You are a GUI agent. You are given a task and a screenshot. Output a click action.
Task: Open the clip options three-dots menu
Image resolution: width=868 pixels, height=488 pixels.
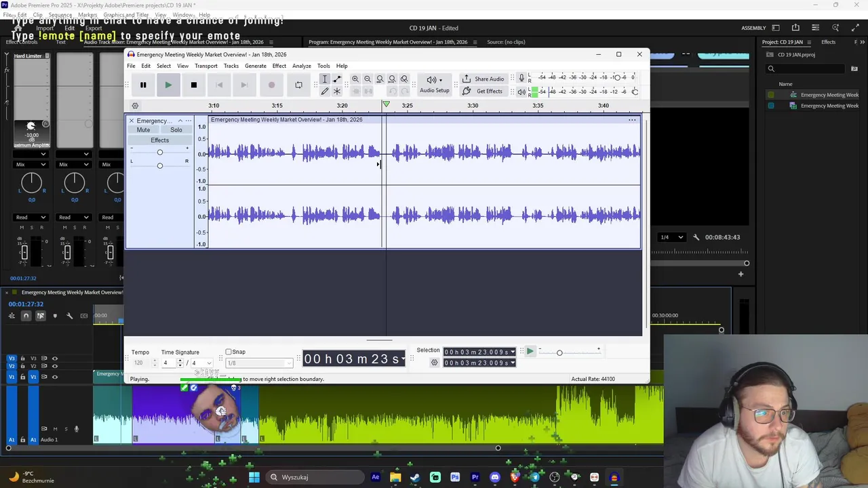pyautogui.click(x=632, y=120)
